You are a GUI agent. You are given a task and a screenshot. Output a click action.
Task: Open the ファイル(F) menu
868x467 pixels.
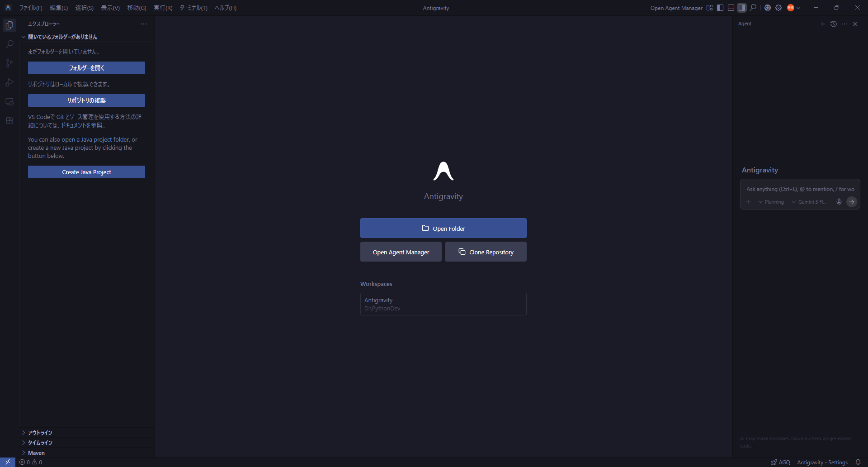[31, 8]
